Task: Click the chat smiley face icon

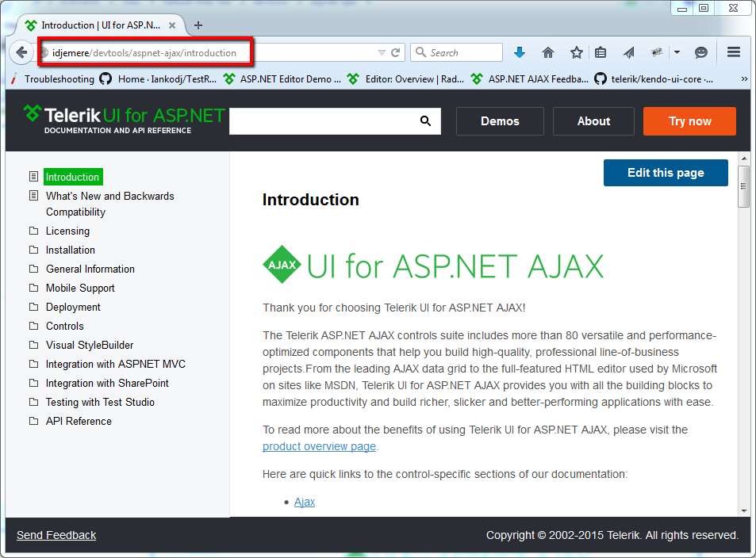Action: (x=701, y=52)
